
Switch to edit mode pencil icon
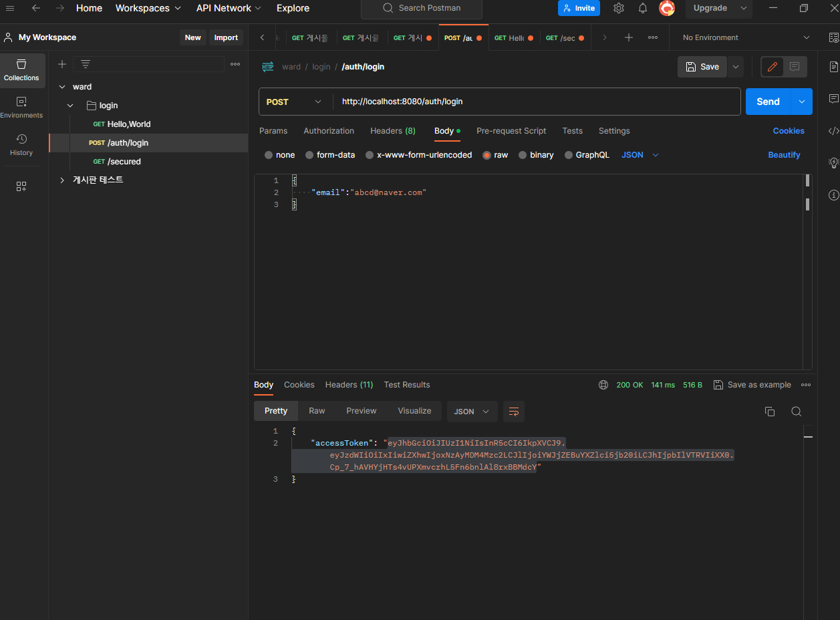click(x=773, y=67)
